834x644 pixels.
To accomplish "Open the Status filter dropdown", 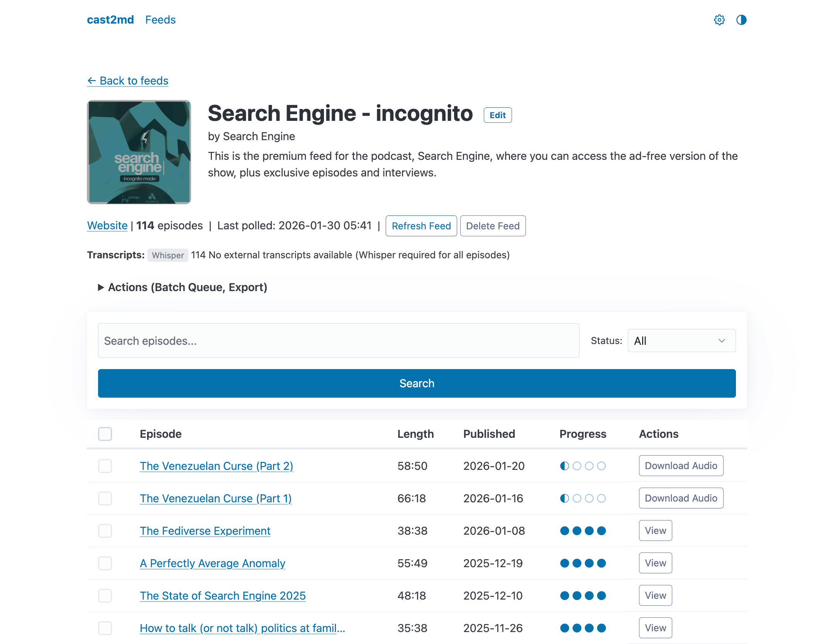I will click(x=681, y=341).
